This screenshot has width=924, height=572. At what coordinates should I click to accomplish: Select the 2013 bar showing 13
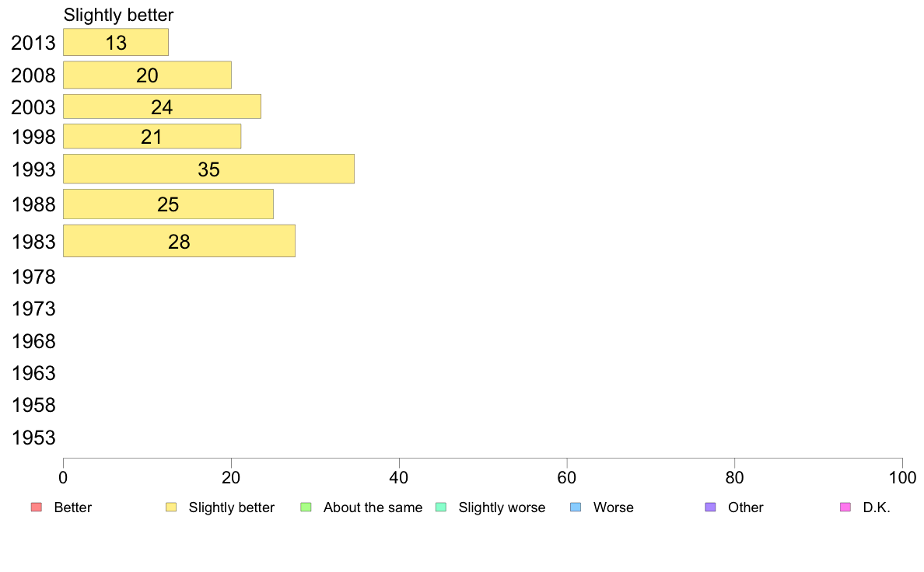(116, 43)
